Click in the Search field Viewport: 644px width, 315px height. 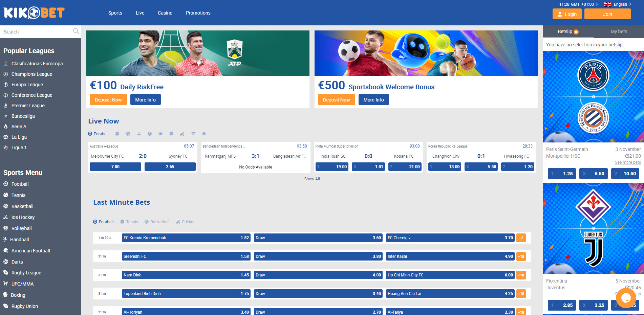(x=37, y=32)
